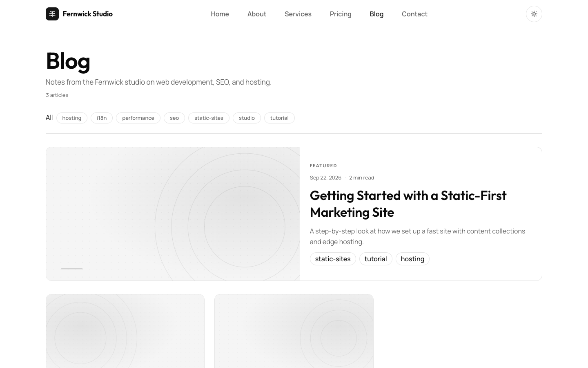Click the tutorial tag on featured post
This screenshot has height=368, width=588.
coord(376,259)
